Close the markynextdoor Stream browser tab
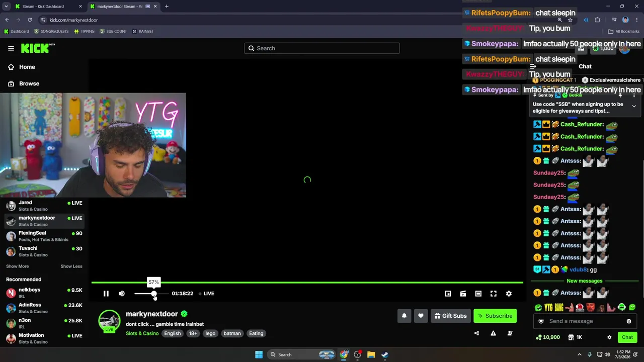The height and width of the screenshot is (362, 644). tap(155, 7)
